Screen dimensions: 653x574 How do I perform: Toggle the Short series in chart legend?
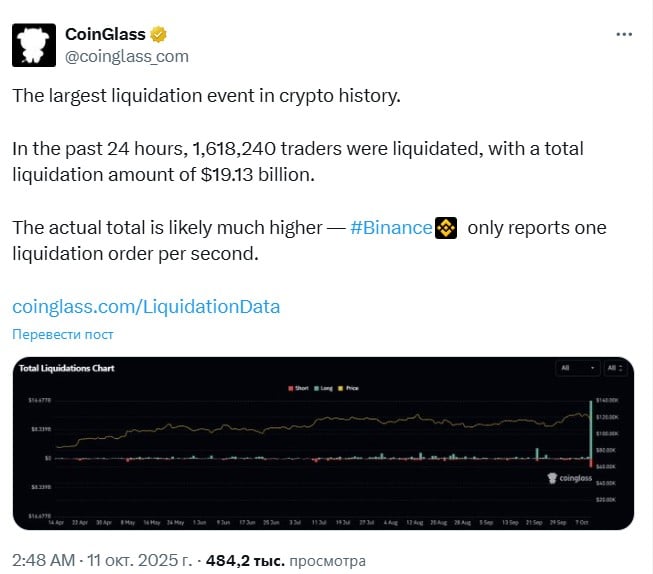[296, 387]
